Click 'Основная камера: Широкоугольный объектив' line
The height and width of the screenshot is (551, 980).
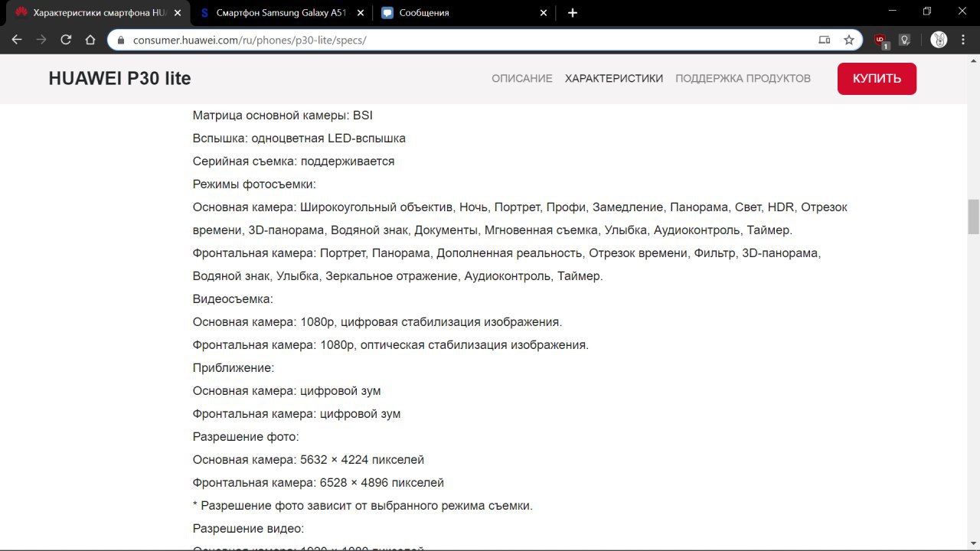point(520,219)
